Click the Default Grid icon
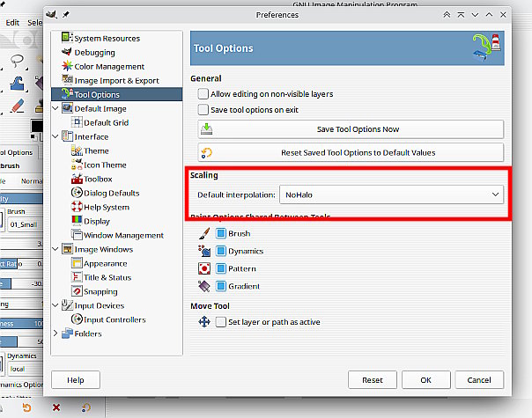 point(77,122)
